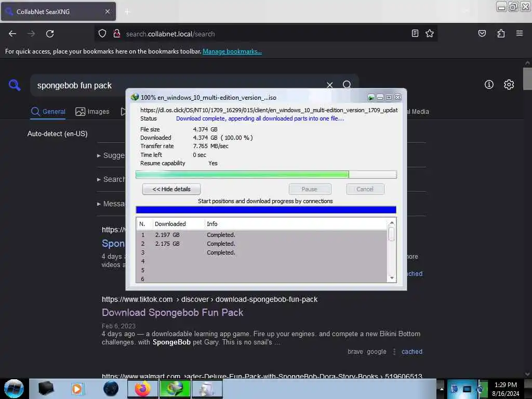
Task: Open the SearXNG info icon
Action: coord(488,85)
